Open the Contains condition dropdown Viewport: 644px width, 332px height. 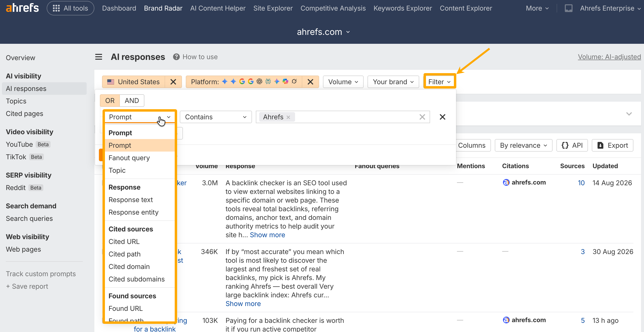pos(215,117)
